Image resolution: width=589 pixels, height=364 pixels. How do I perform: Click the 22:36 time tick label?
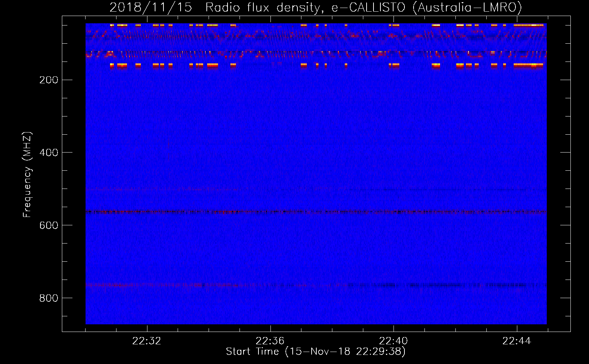coord(270,341)
